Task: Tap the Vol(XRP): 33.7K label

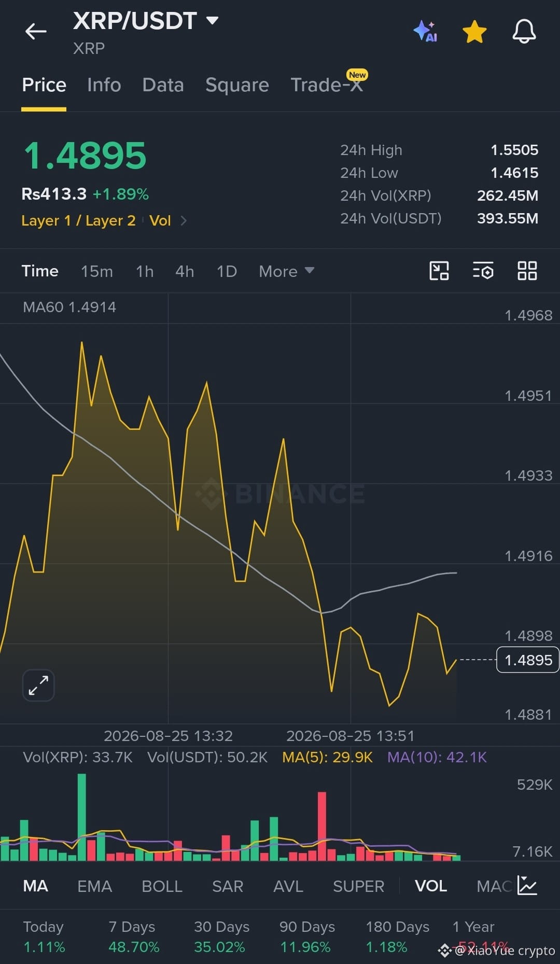Action: pos(78,757)
